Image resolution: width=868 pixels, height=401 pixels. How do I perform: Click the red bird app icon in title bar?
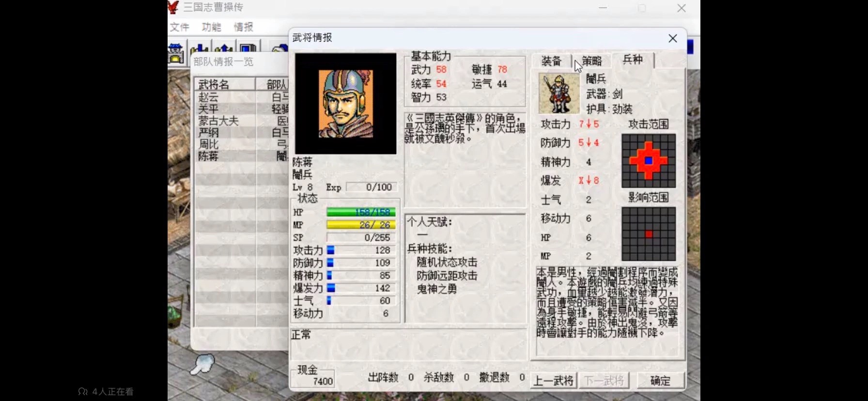173,7
